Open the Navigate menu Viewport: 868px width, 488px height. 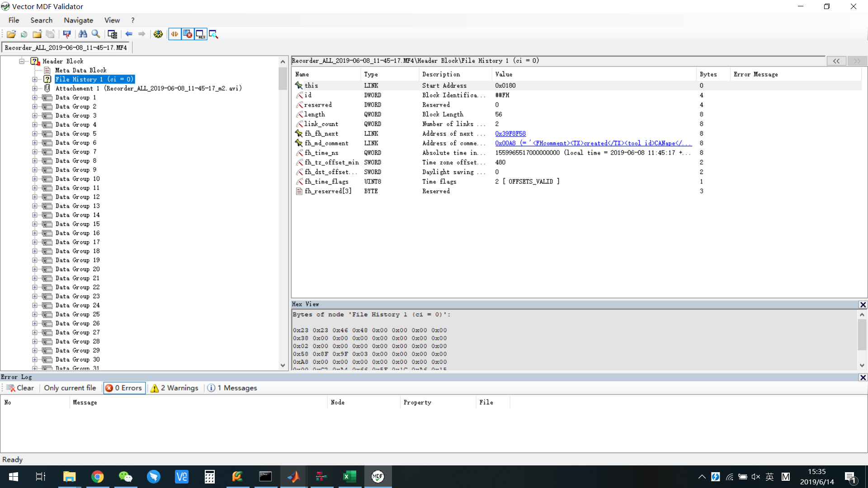pos(78,20)
